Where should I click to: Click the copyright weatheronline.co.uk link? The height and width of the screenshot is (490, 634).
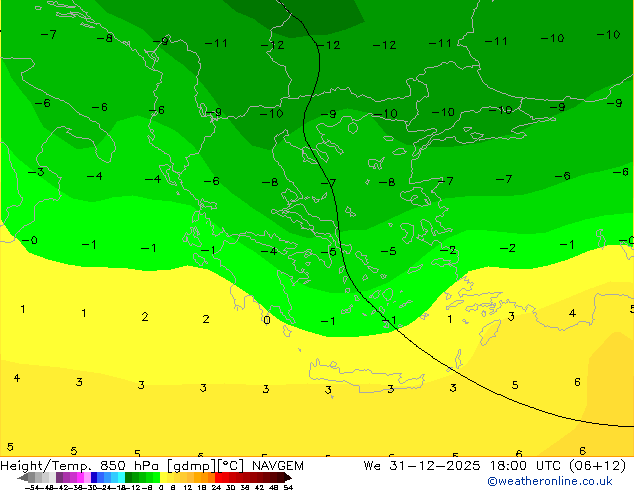(x=550, y=481)
